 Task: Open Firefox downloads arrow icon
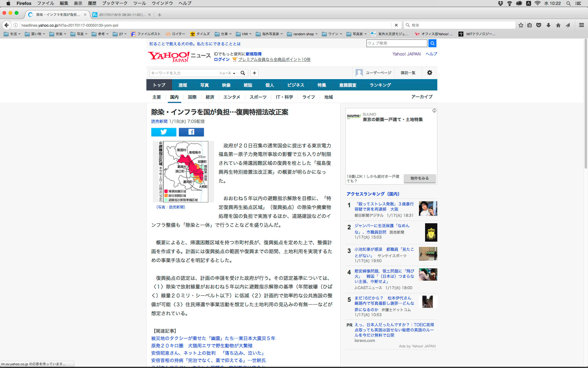(x=548, y=25)
